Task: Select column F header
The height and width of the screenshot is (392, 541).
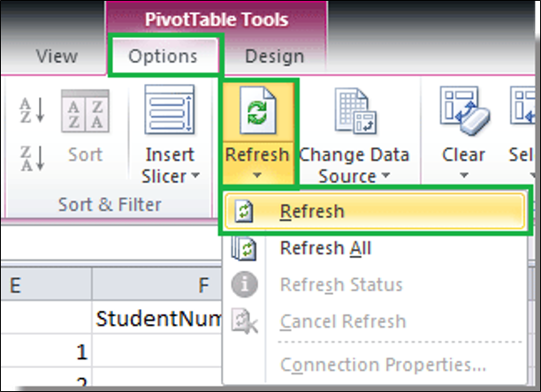Action: pos(157,284)
